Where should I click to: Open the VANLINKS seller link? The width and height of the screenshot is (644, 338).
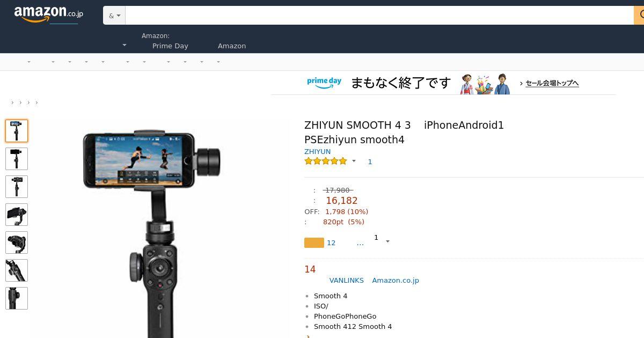(x=347, y=281)
